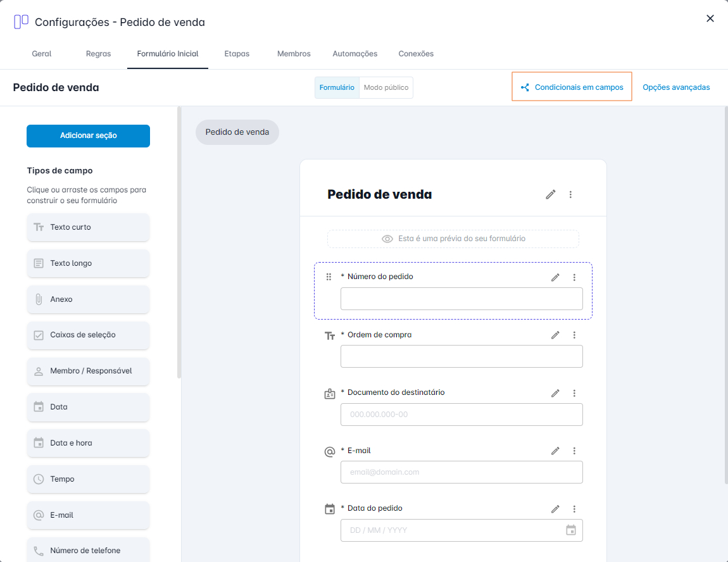Edit the Pedido de venda form title pencil

click(x=551, y=194)
